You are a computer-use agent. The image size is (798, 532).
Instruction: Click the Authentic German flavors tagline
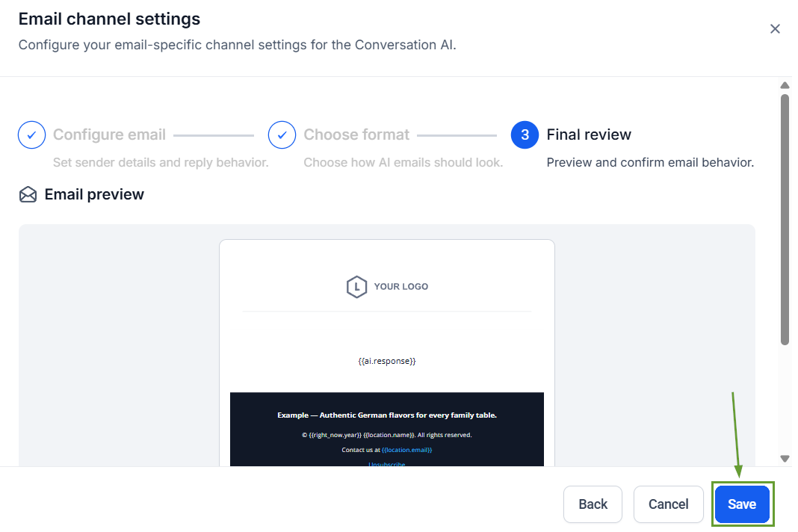click(387, 415)
